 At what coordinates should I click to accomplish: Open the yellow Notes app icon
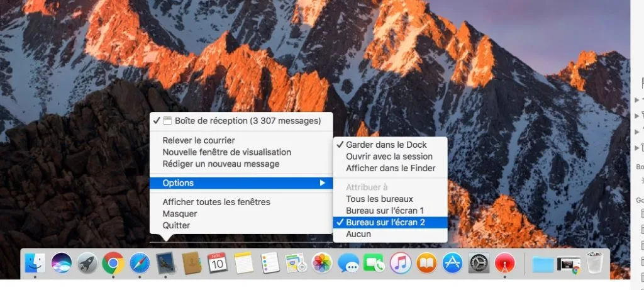tap(244, 263)
